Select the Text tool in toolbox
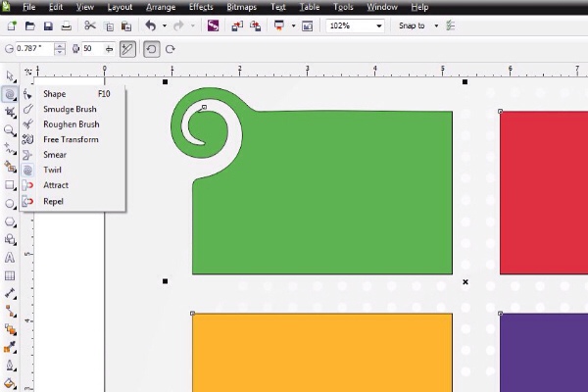 click(x=10, y=257)
